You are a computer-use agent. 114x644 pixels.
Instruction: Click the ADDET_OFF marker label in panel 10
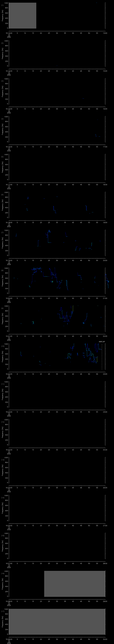point(102,342)
